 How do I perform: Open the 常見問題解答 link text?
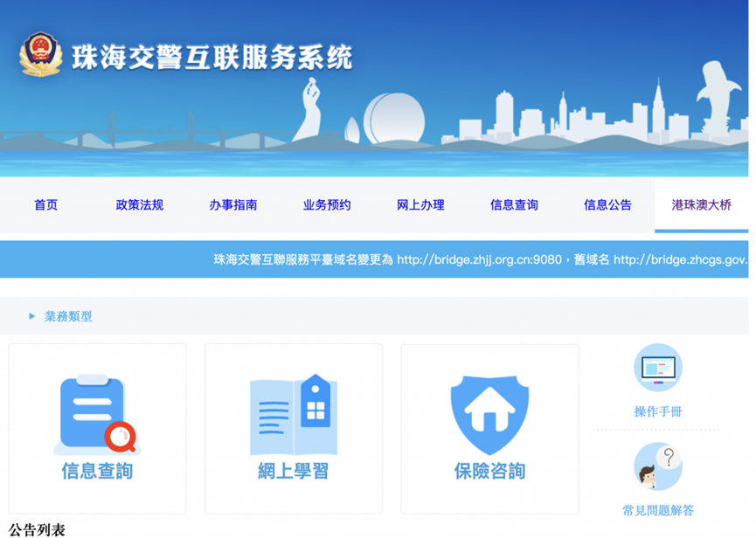tap(657, 511)
